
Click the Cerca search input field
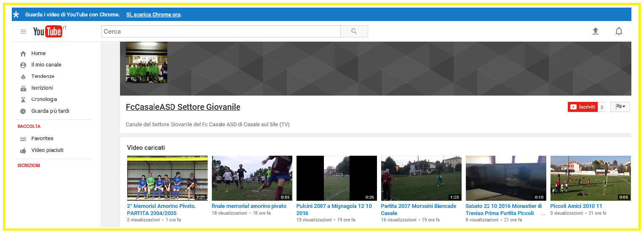pyautogui.click(x=221, y=32)
